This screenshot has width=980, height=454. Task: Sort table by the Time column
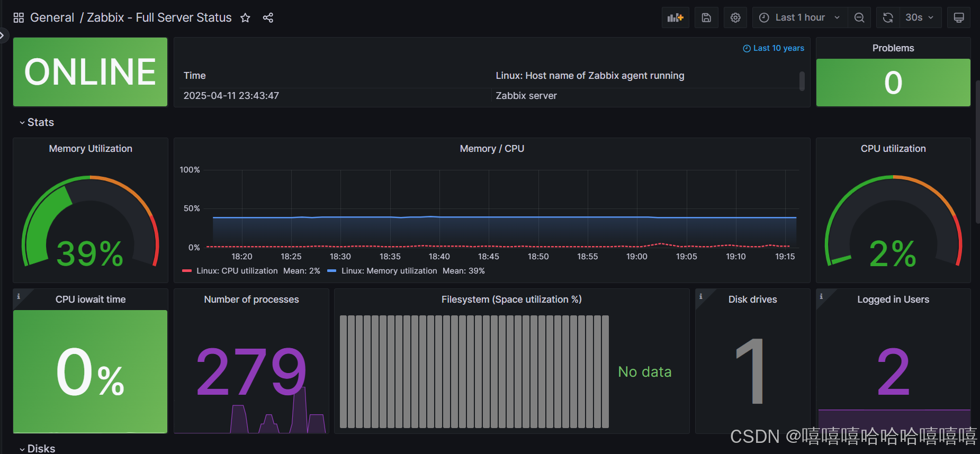point(195,76)
